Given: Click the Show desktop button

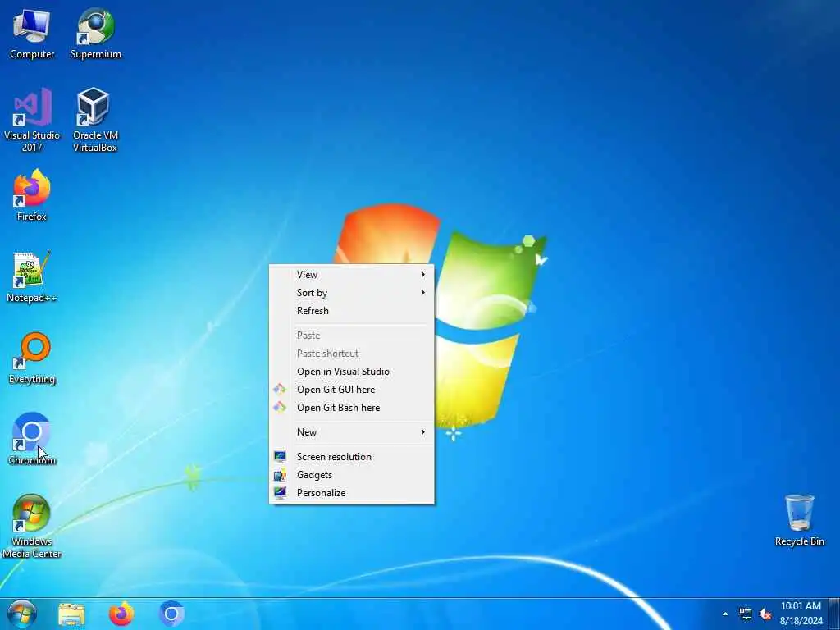Looking at the screenshot, I should click(834, 614).
